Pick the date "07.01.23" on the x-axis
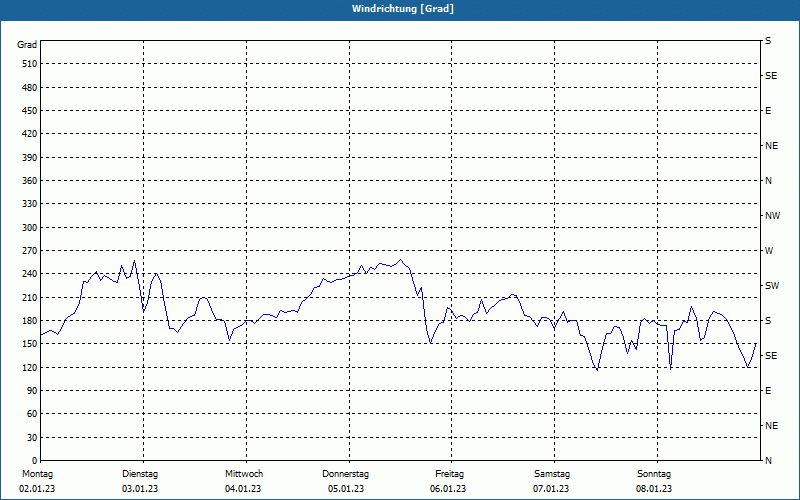 [x=551, y=489]
